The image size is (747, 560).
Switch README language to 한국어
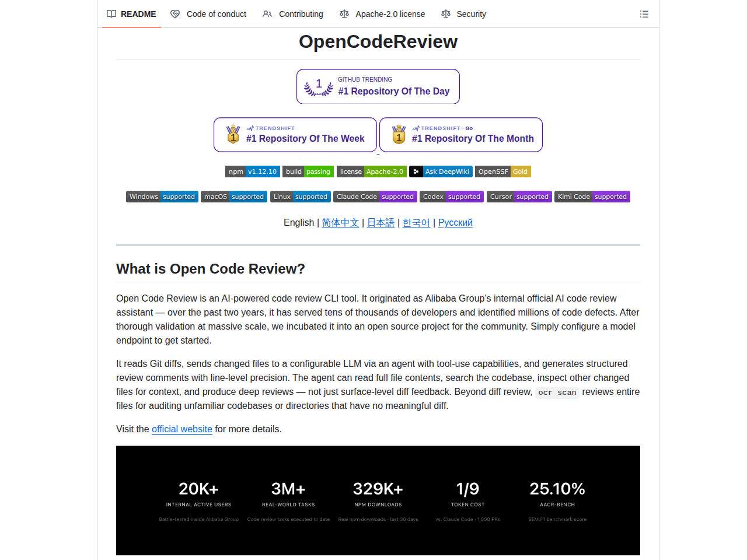[416, 222]
